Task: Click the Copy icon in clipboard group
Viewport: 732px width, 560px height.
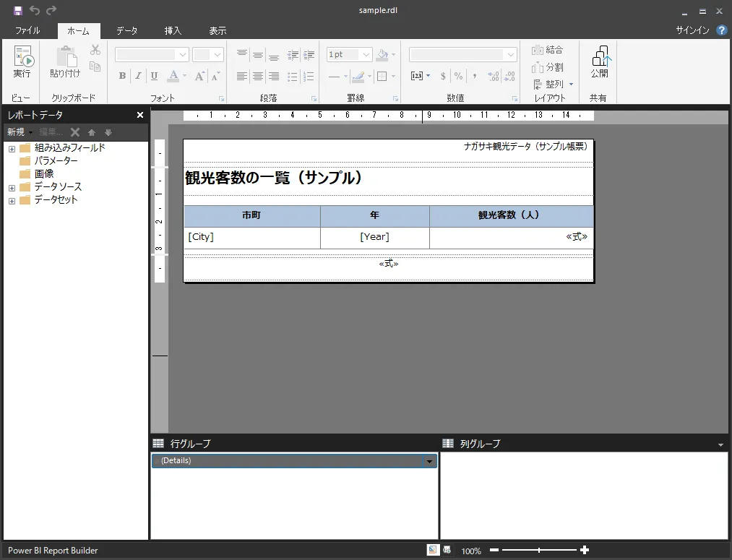Action: click(95, 66)
